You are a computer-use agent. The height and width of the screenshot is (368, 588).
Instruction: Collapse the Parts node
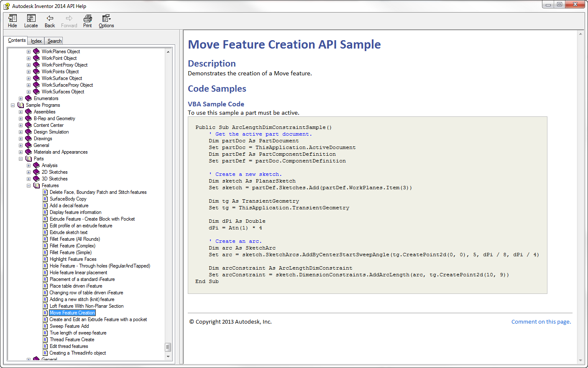point(20,159)
